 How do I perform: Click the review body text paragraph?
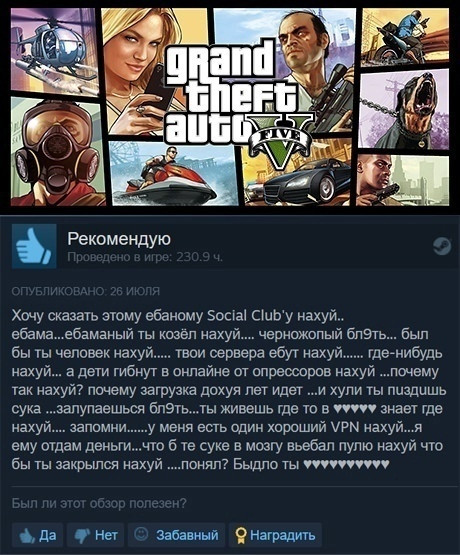click(x=227, y=390)
